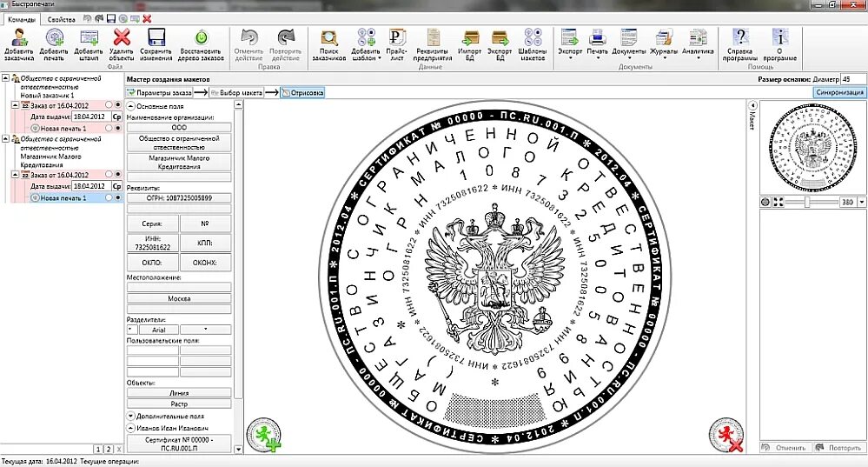Open Поиск заказчиков search icon
The width and height of the screenshot is (868, 467).
(x=329, y=37)
